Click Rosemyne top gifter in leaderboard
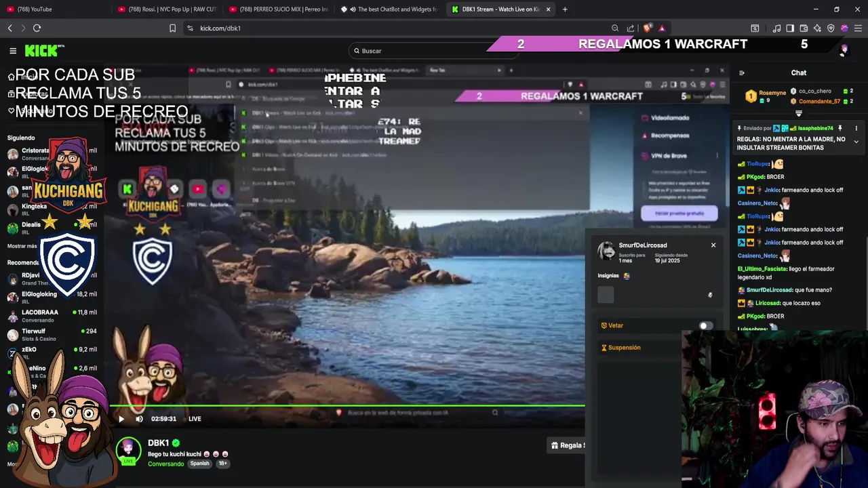This screenshot has height=488, width=868. click(x=772, y=92)
